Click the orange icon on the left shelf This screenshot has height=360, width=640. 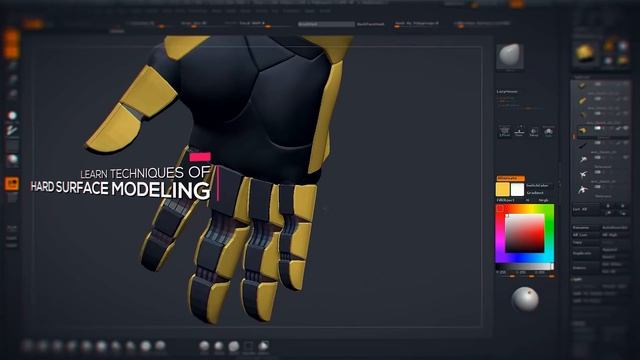[12, 184]
